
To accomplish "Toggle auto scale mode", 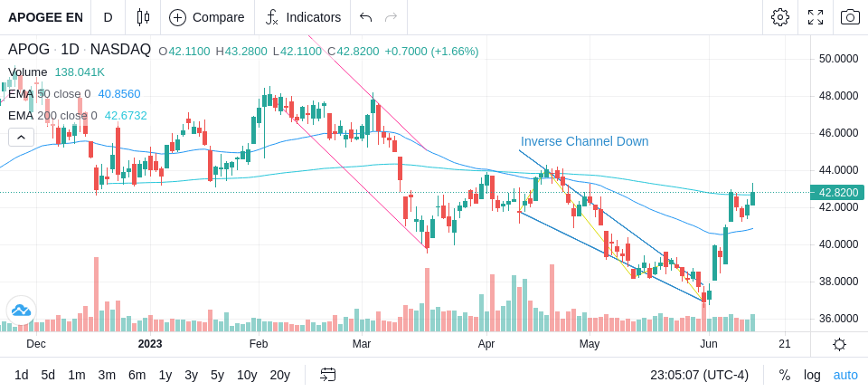I will tap(845, 375).
